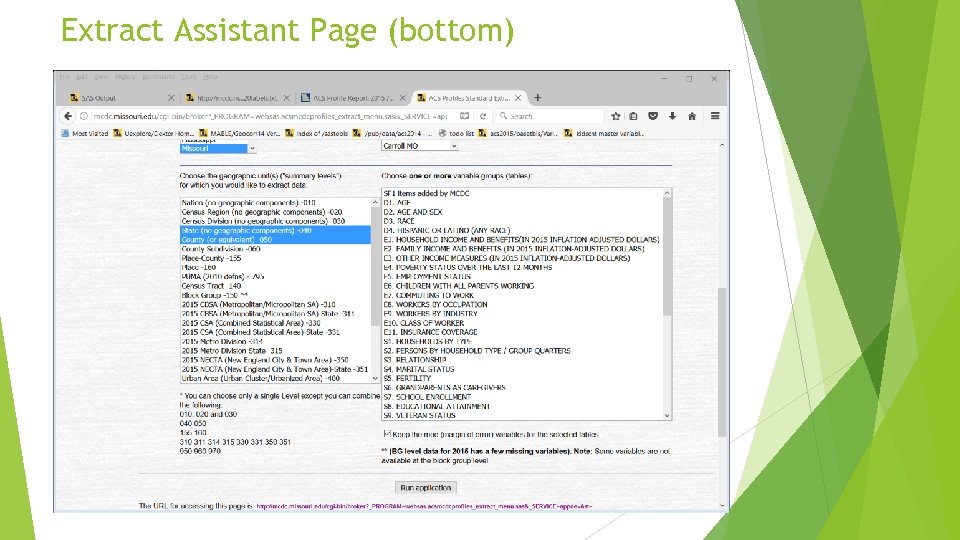Go to the Home page icon
The height and width of the screenshot is (540, 960).
pos(692,116)
